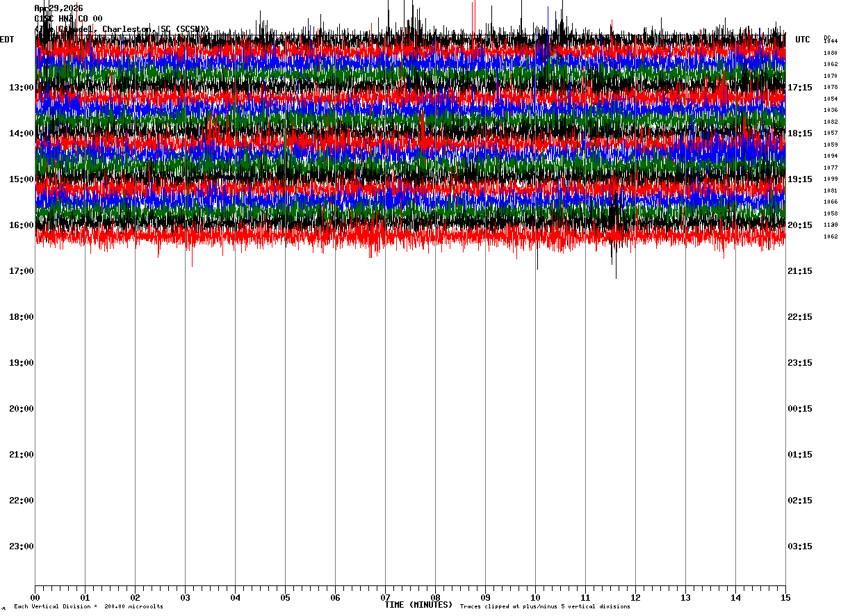The image size is (841, 616).
Task: Click the DC offset value 1059
Action: coord(831,145)
